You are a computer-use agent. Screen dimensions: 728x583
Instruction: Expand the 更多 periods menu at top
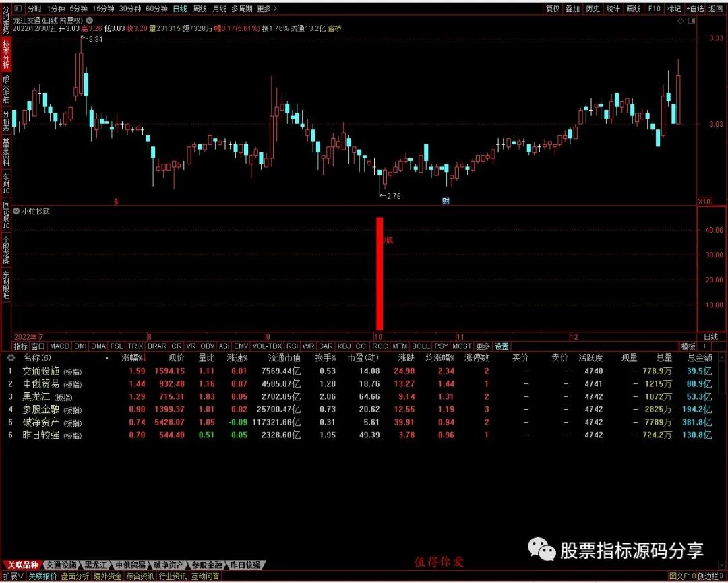coord(266,8)
